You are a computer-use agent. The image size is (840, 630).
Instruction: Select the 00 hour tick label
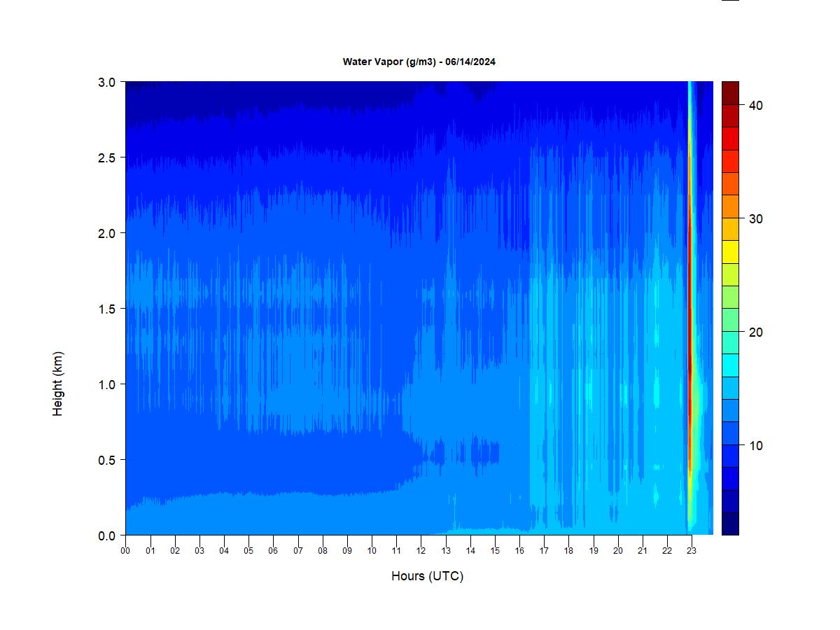tap(125, 551)
